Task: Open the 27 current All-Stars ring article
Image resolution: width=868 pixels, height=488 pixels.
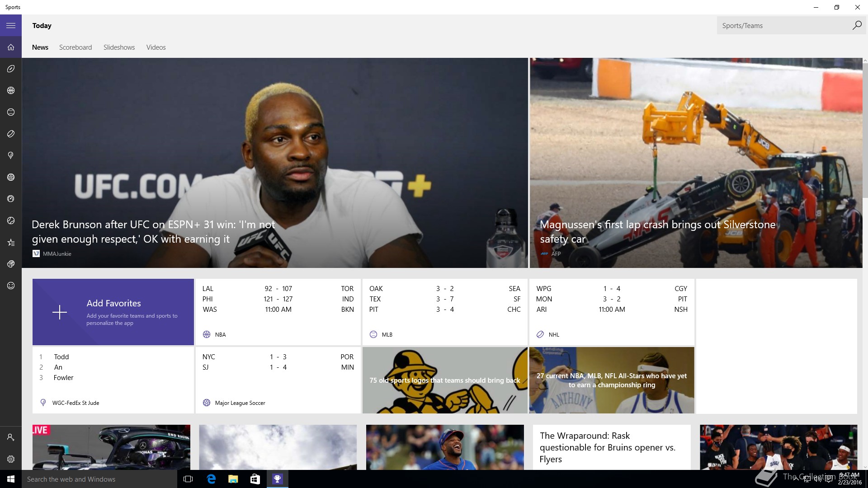Action: click(x=612, y=380)
